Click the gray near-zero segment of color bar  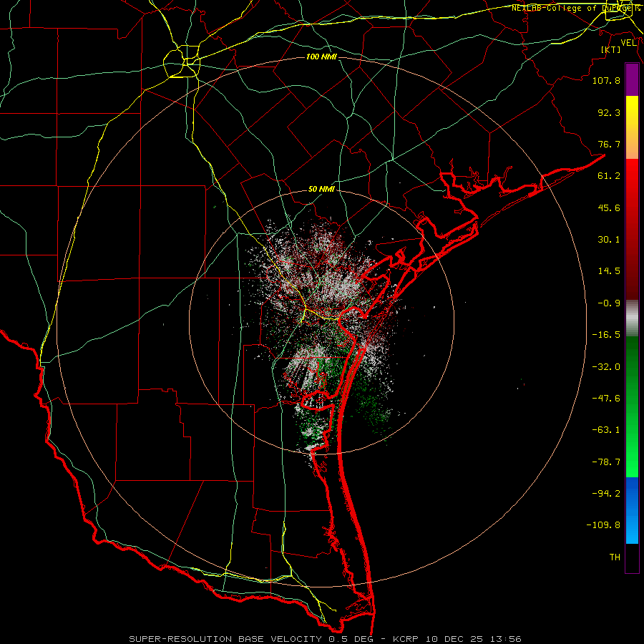[x=632, y=318]
